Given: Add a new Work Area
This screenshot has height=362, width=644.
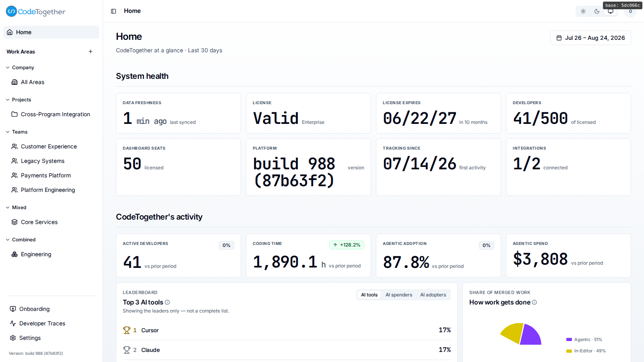Looking at the screenshot, I should (91, 51).
